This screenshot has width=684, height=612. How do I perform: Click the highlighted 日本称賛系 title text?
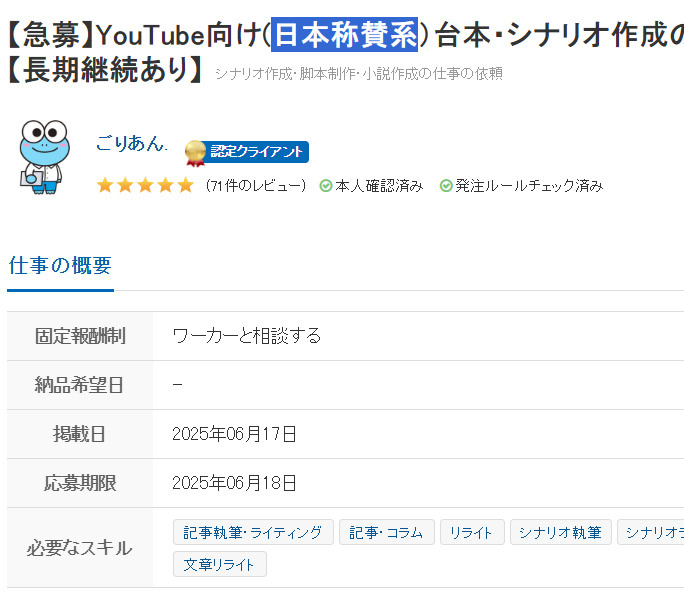(345, 34)
